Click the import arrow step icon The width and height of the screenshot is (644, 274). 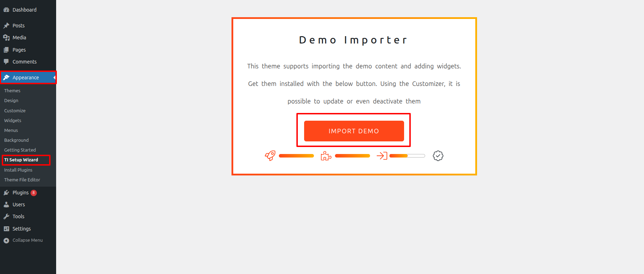click(x=382, y=156)
